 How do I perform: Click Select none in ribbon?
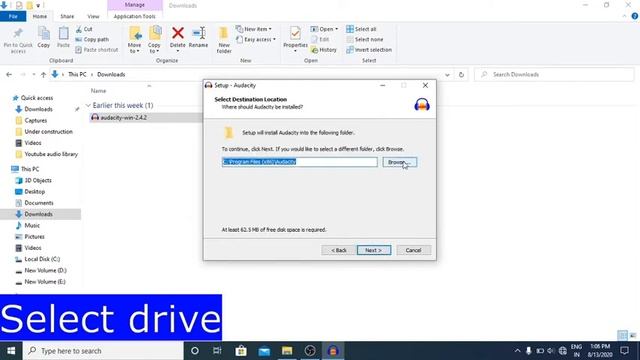coord(364,40)
